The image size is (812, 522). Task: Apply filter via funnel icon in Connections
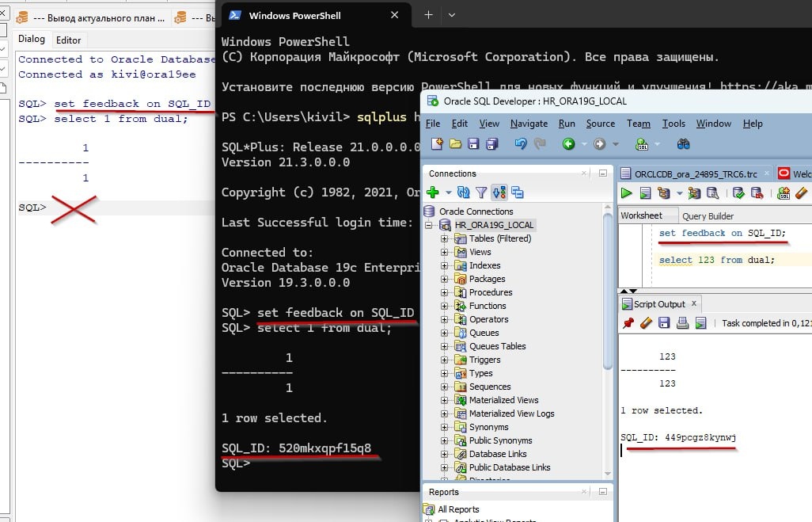click(x=482, y=192)
